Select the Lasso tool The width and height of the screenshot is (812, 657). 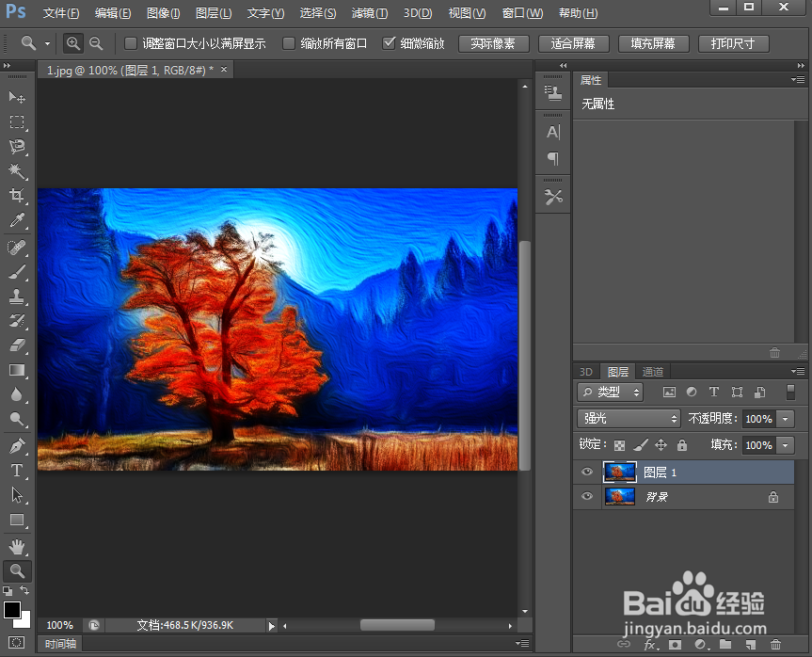tap(17, 147)
